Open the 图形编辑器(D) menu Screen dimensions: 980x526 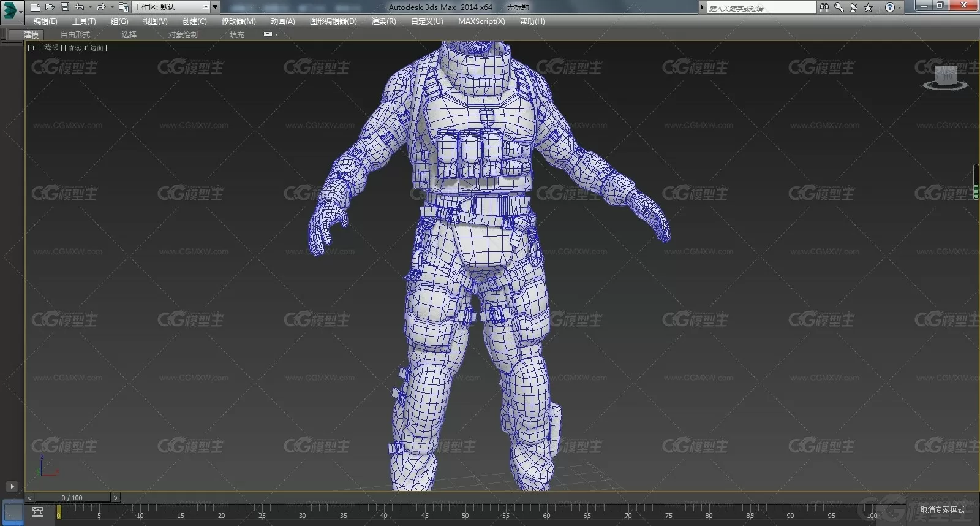(x=333, y=21)
